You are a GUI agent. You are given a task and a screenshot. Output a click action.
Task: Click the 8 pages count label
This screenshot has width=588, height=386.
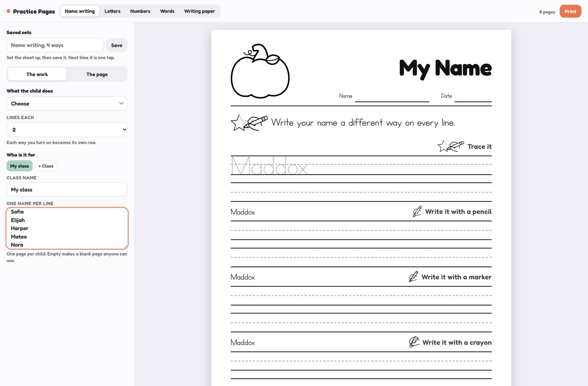click(x=547, y=12)
